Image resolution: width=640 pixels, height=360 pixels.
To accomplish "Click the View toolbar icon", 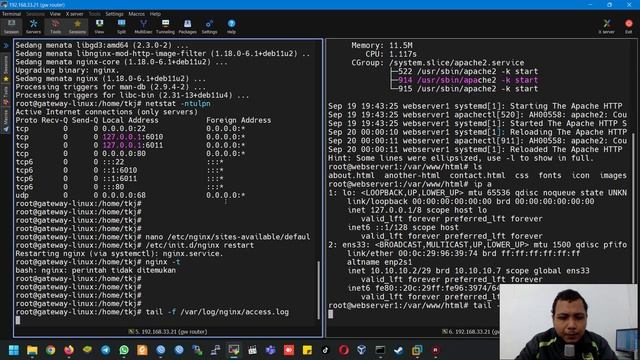I will (x=99, y=27).
